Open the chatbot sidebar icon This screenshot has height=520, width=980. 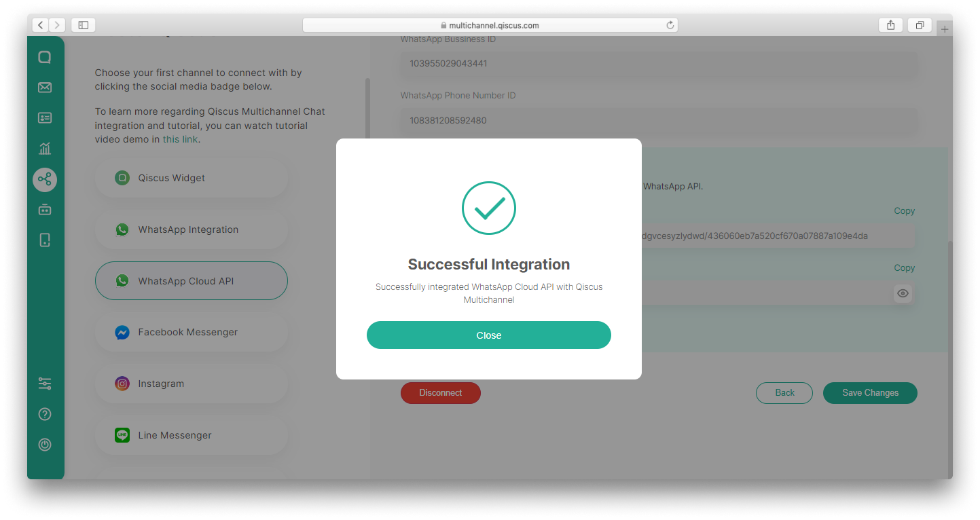click(45, 209)
